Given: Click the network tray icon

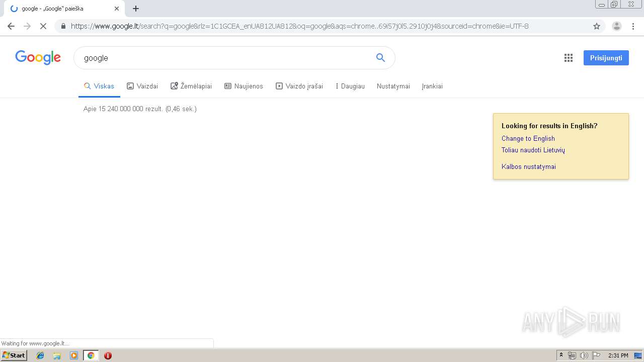Looking at the screenshot, I should click(572, 355).
